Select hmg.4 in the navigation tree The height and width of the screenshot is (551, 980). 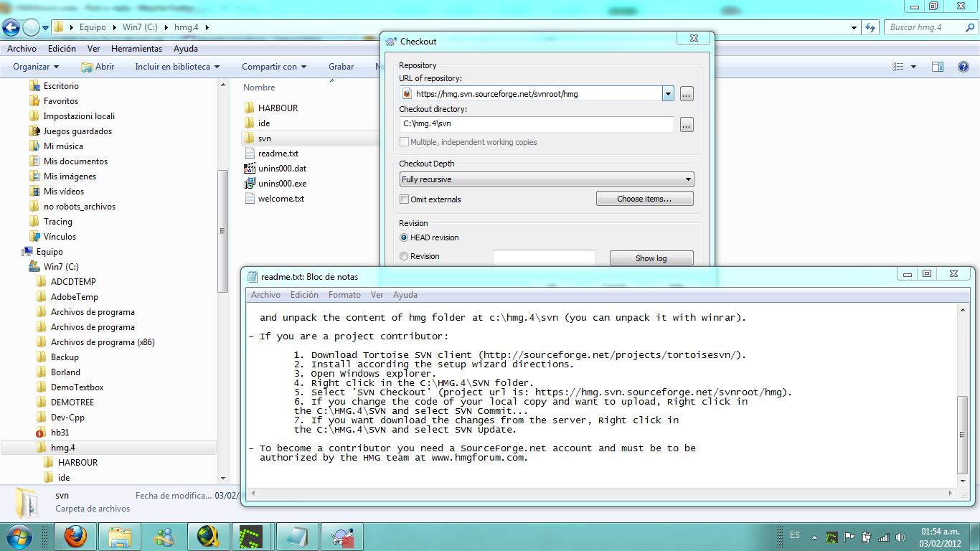coord(63,448)
